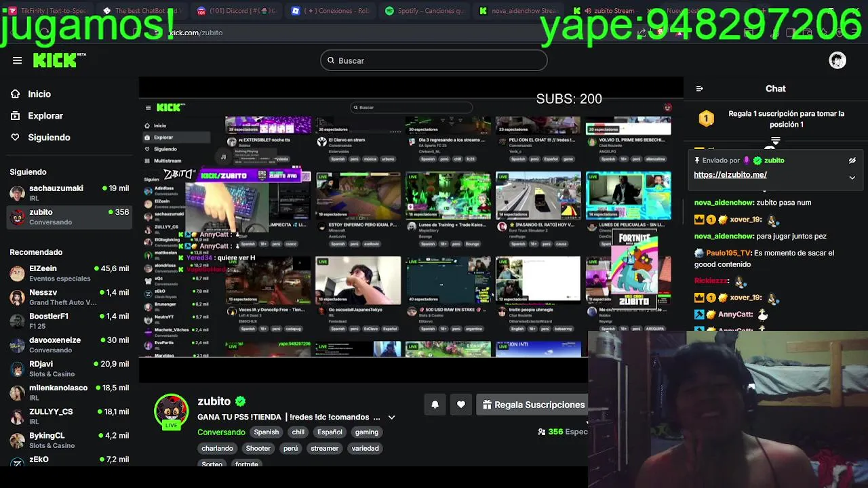
Task: Click the chill tag
Action: [x=298, y=432]
